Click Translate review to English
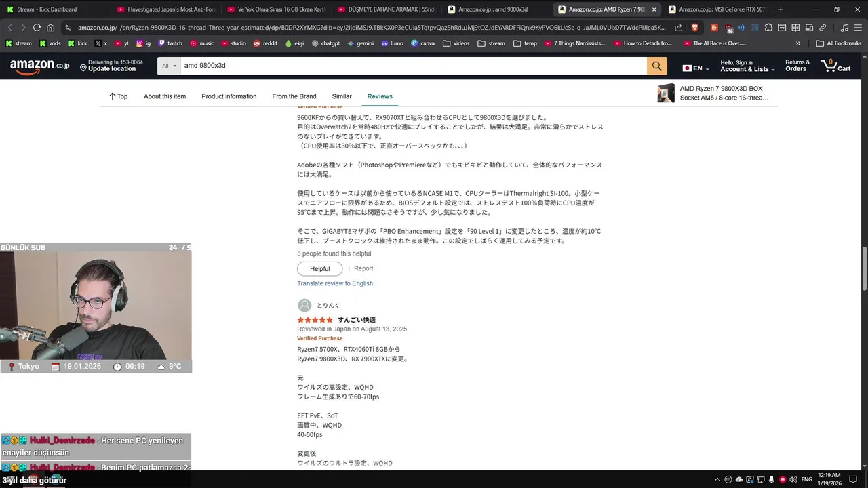 [x=335, y=283]
